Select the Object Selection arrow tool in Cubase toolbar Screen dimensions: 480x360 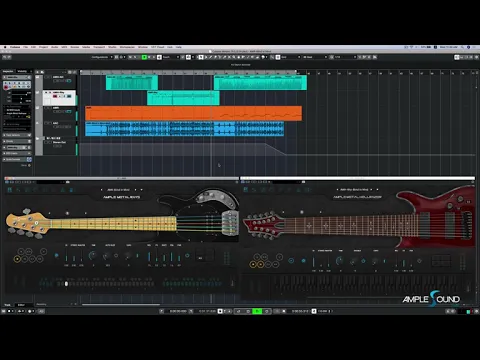(201, 57)
